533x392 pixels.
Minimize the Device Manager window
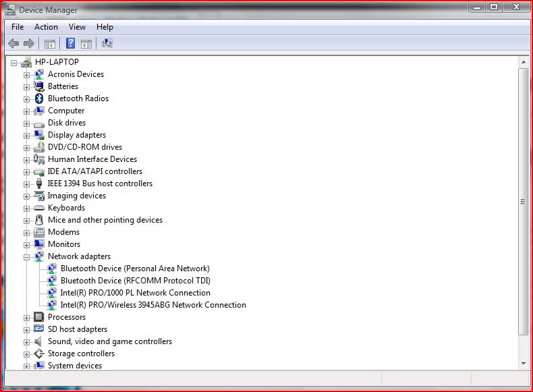point(477,7)
